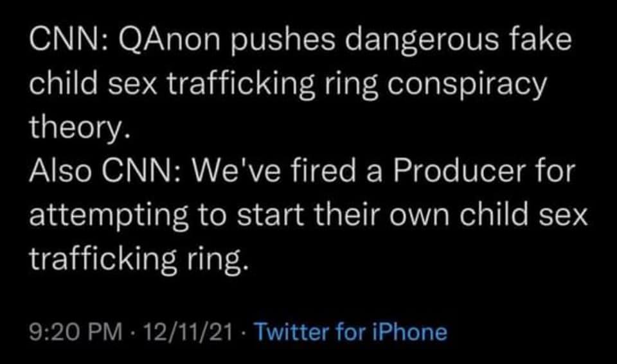The width and height of the screenshot is (617, 364).
Task: Open the Twitter for iPhone source link
Action: (350, 331)
